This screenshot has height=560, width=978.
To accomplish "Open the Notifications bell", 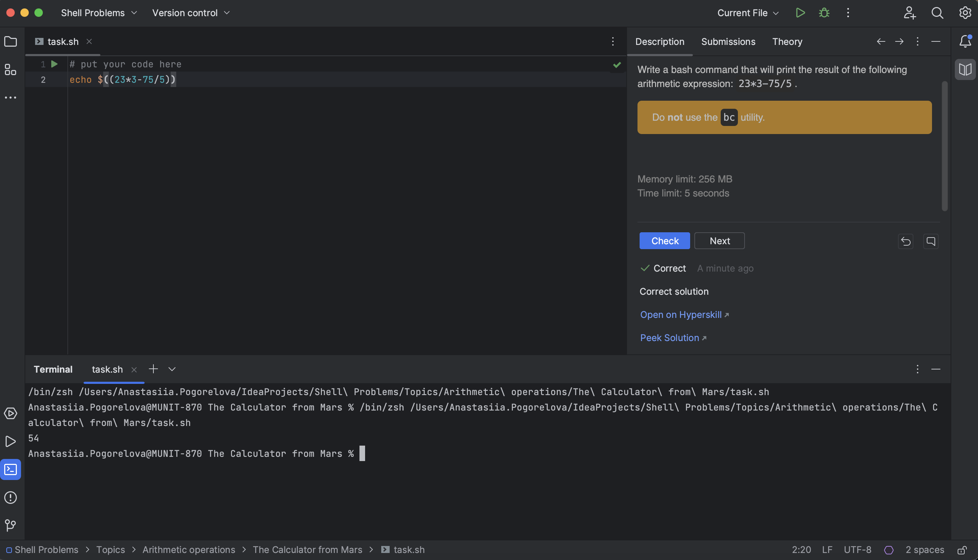I will pos(965,41).
